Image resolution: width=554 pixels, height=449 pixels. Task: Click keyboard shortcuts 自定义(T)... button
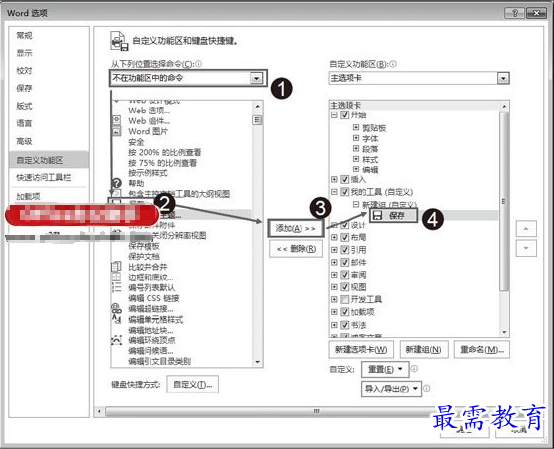pos(193,384)
